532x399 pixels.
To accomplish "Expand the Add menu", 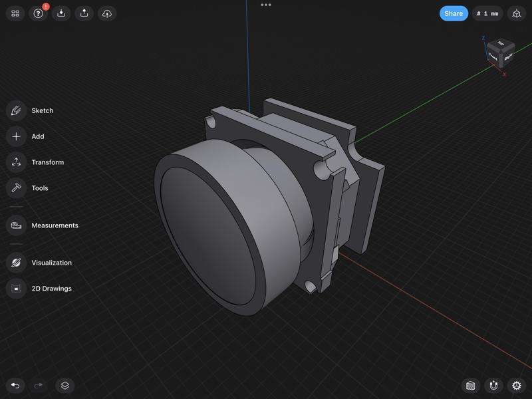I will coord(17,136).
